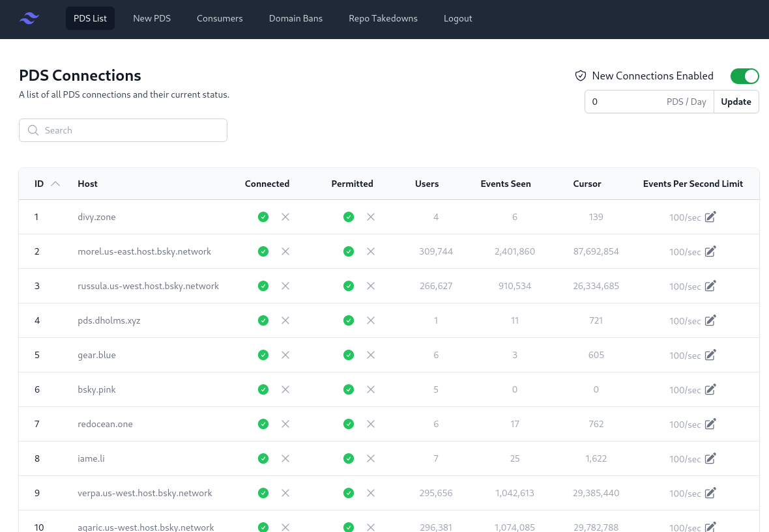Open rate limit editor for iame.li
Image resolution: width=769 pixels, height=532 pixels.
click(x=710, y=458)
